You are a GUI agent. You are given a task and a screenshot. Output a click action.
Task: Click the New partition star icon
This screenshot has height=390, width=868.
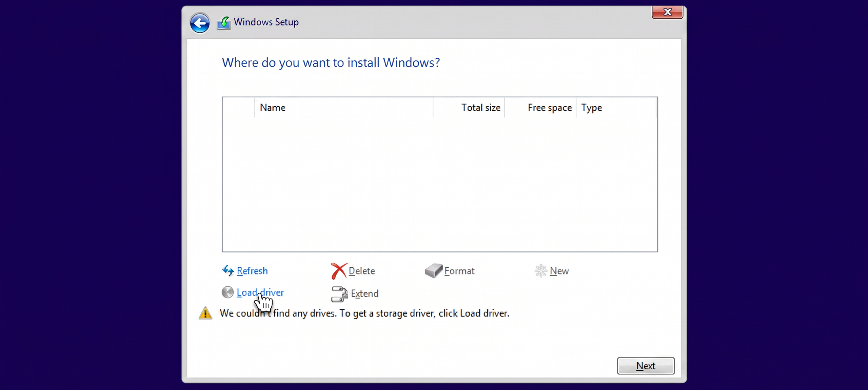541,271
